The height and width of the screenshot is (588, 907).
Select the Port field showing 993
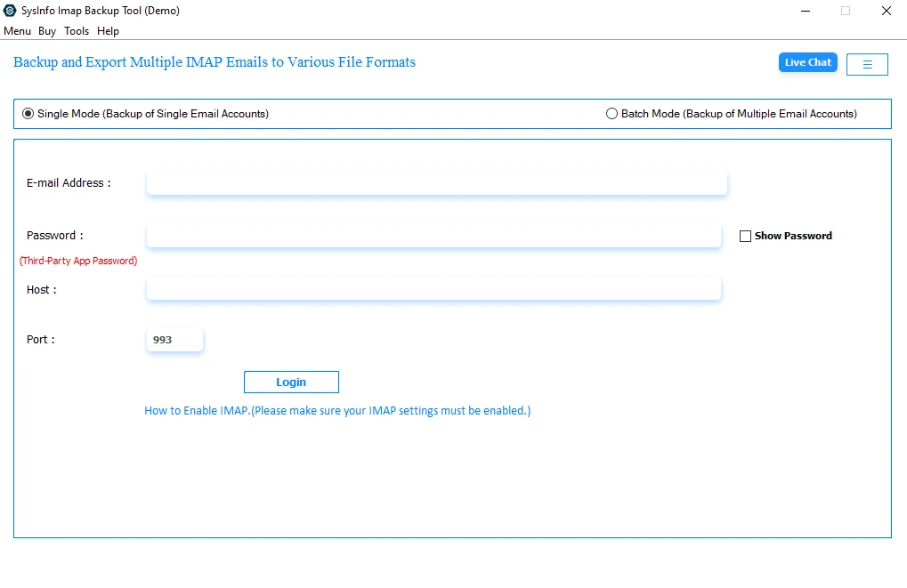[x=174, y=339]
